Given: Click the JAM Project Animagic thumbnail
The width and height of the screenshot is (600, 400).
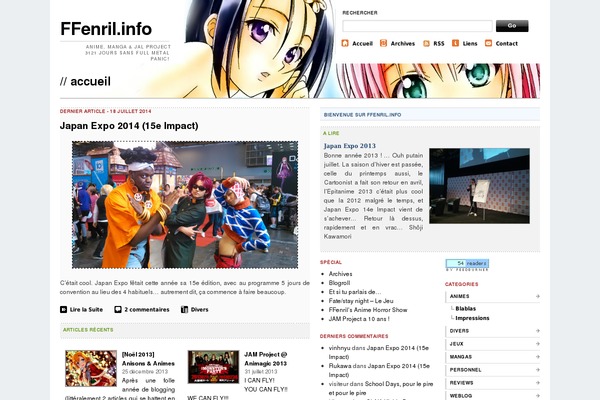Looking at the screenshot, I should (x=214, y=367).
